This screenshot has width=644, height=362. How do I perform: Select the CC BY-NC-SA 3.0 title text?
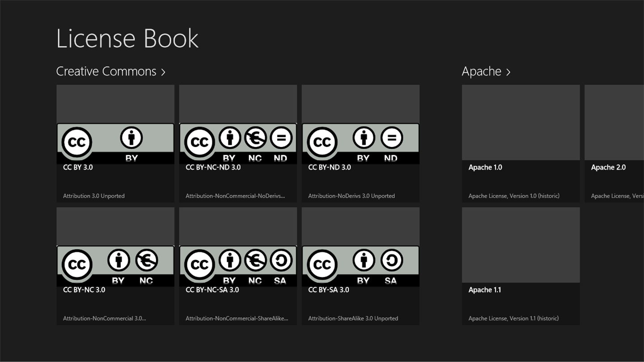(x=212, y=290)
